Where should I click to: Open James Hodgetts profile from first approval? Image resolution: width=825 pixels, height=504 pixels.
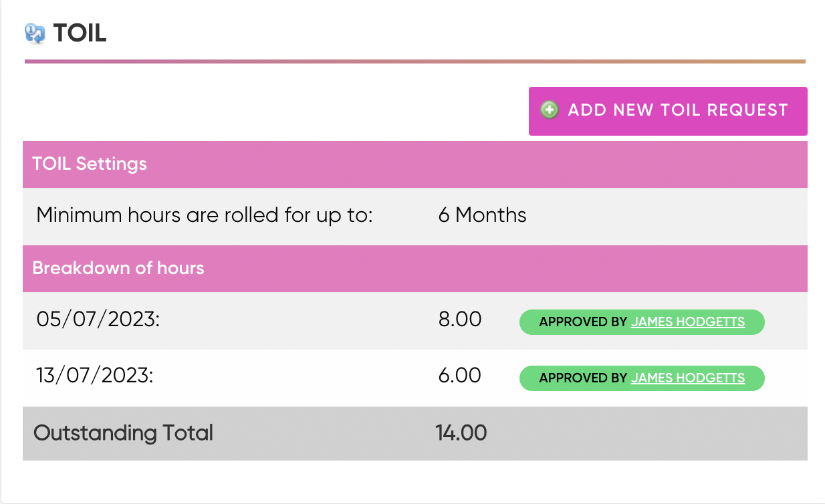pos(687,322)
